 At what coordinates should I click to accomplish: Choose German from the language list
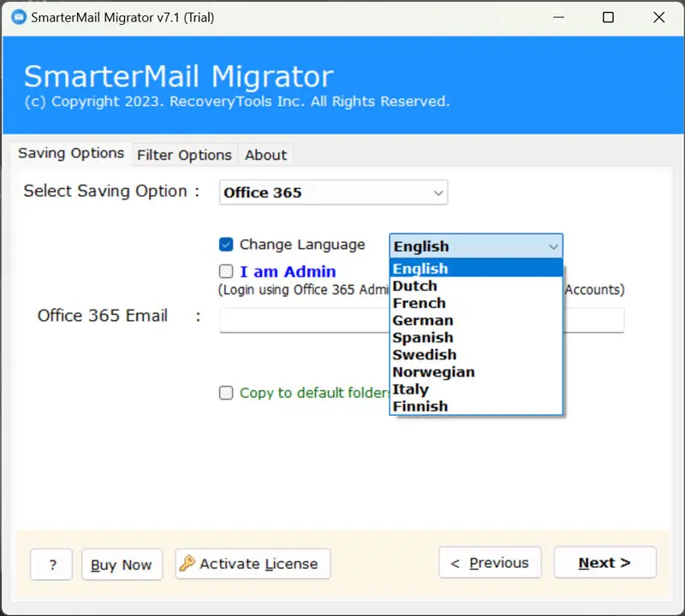[x=423, y=320]
